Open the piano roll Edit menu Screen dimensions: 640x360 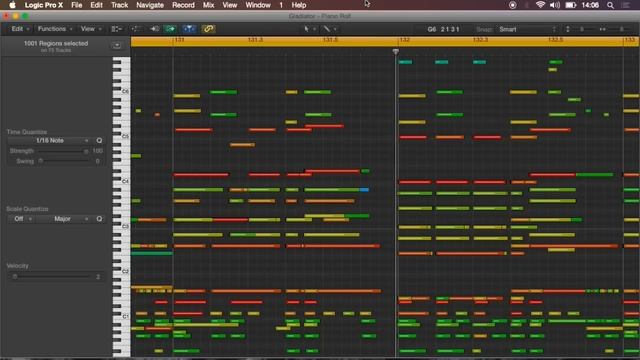20,29
